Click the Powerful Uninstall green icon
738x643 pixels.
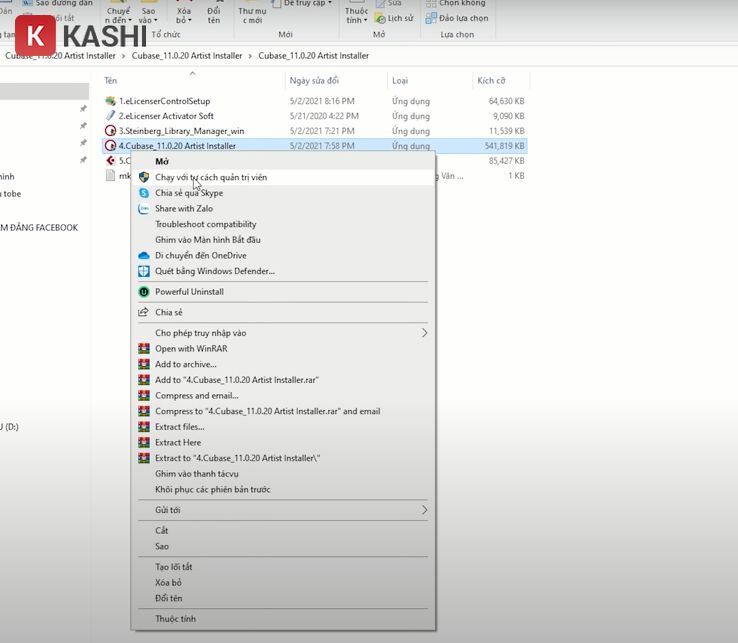point(144,292)
